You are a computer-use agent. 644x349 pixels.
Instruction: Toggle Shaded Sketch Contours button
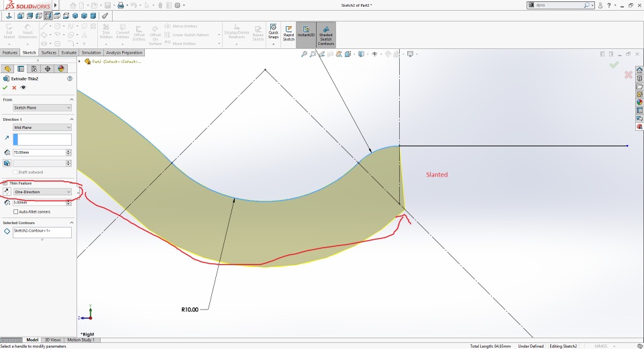coord(326,34)
